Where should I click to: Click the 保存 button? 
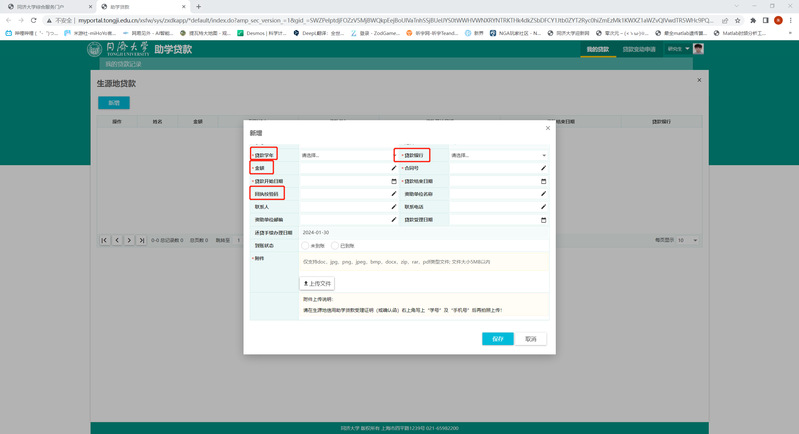pos(497,339)
